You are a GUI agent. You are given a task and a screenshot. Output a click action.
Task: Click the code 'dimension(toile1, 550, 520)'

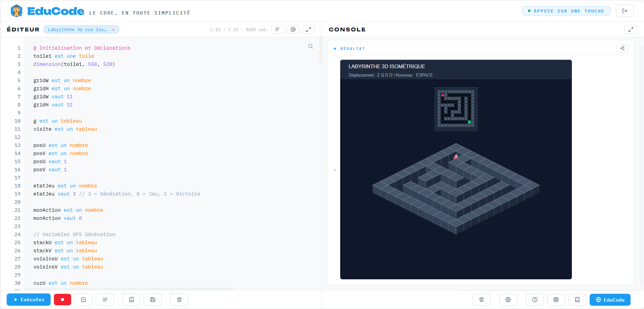74,64
